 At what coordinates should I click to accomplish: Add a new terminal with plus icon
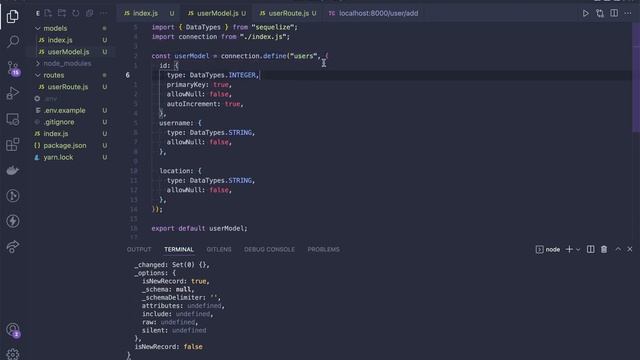tap(569, 249)
